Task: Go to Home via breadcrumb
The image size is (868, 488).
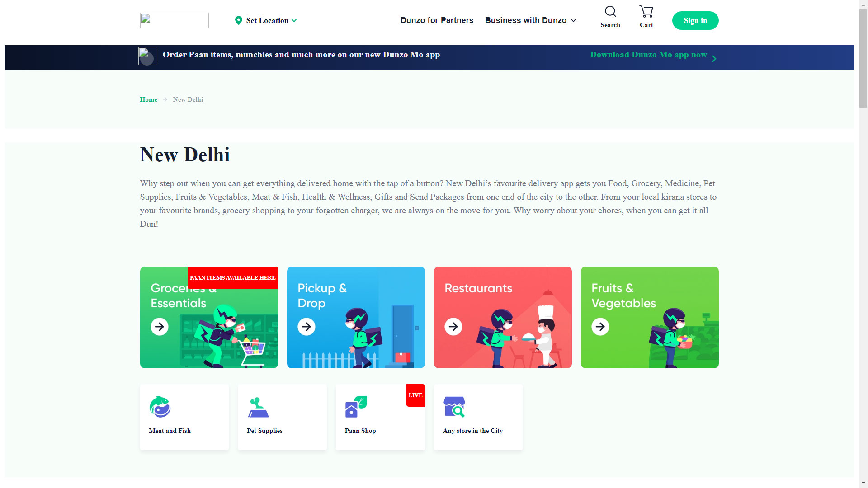Action: (149, 99)
